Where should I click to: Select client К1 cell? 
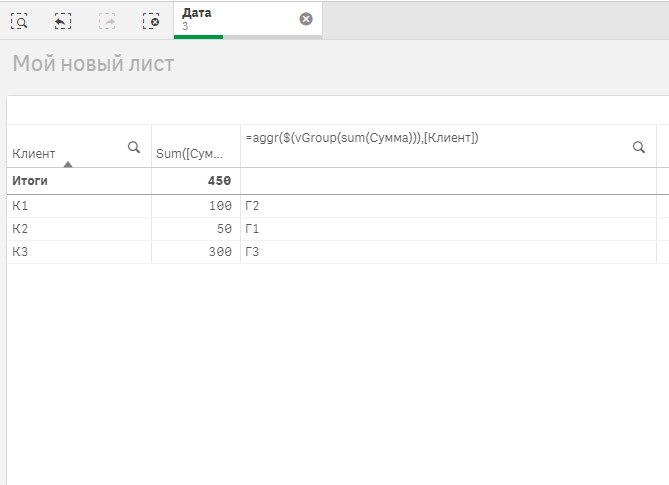click(x=79, y=206)
